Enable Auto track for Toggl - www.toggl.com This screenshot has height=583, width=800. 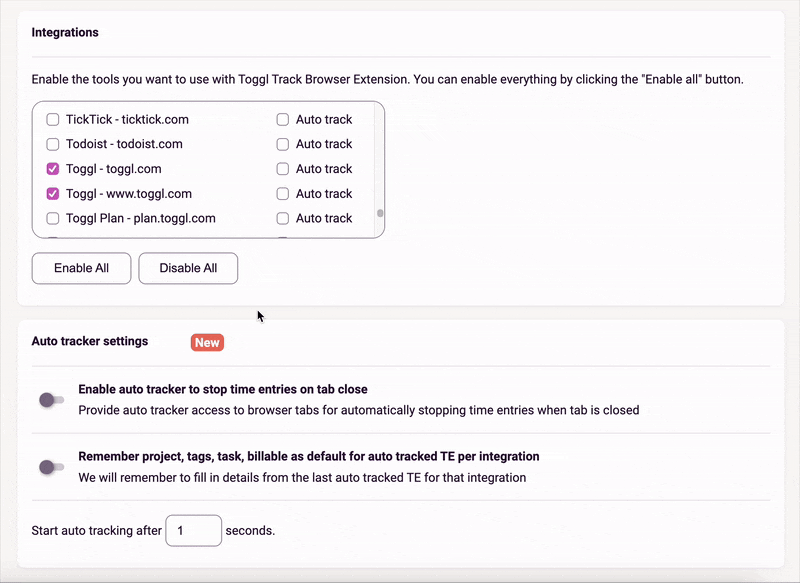point(282,193)
